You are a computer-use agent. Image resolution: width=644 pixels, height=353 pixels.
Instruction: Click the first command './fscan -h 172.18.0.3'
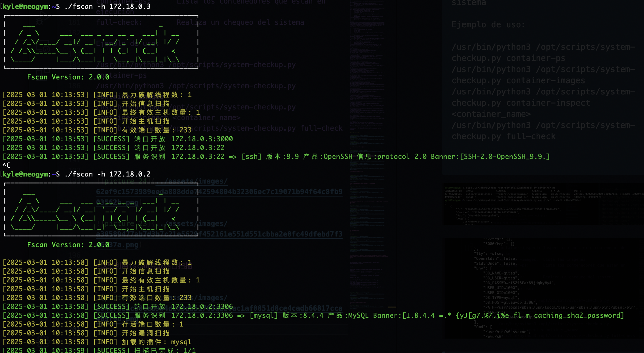pos(107,6)
